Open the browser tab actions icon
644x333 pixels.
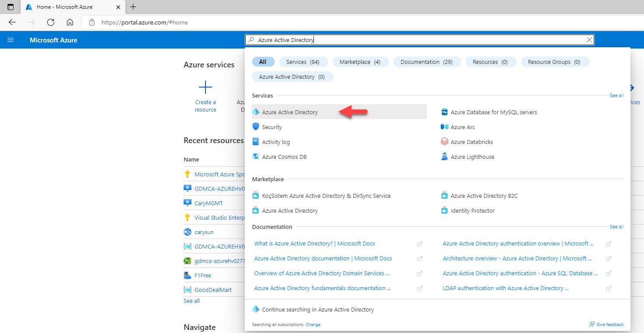[x=10, y=7]
